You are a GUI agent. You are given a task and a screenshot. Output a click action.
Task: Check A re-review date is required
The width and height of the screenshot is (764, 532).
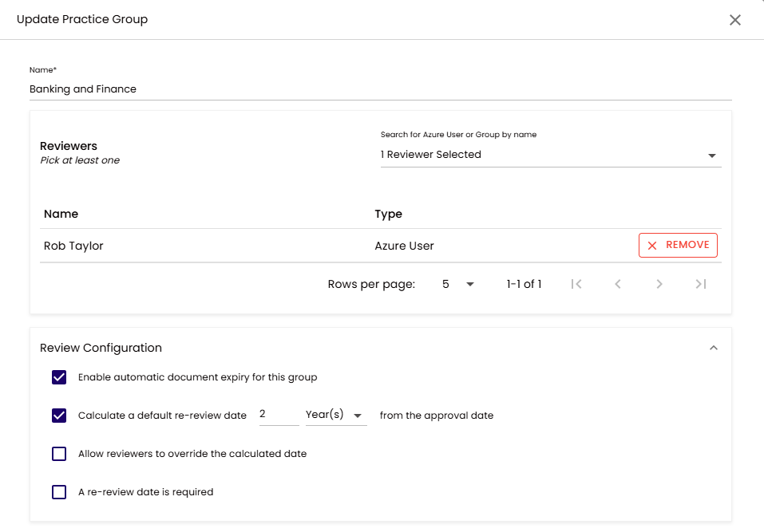59,492
